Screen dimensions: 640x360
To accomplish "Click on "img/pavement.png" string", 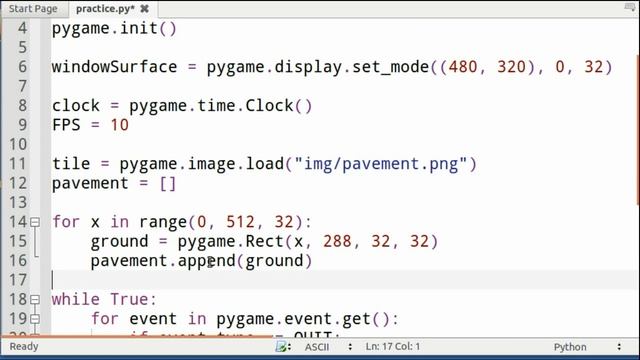I will [381, 164].
